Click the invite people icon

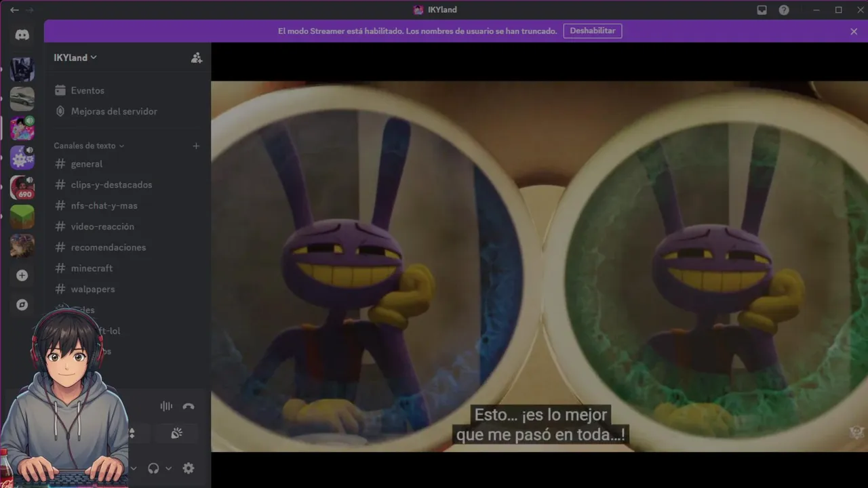(197, 58)
